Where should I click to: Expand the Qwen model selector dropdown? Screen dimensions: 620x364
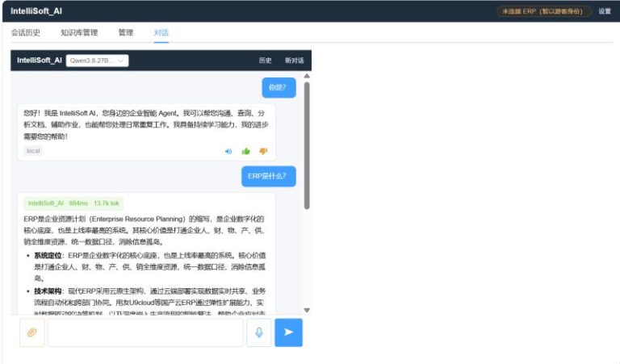point(97,61)
